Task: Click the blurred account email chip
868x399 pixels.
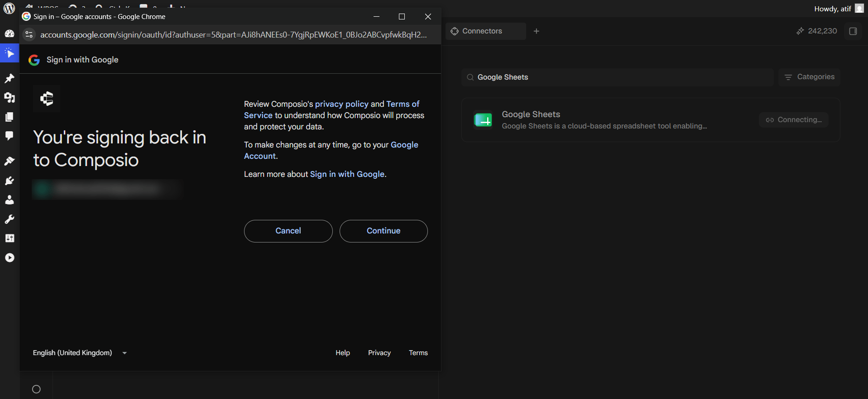Action: pos(107,189)
